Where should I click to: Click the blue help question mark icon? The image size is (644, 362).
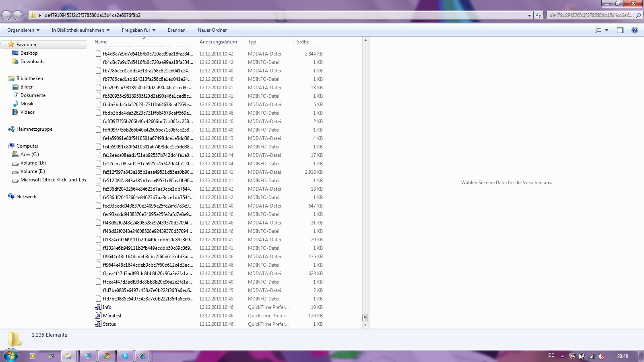(635, 30)
